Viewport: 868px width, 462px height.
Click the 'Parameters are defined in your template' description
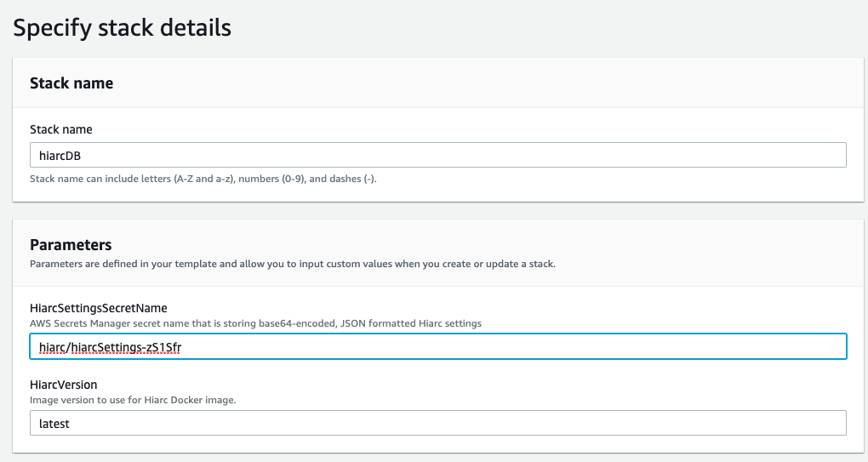(x=292, y=264)
